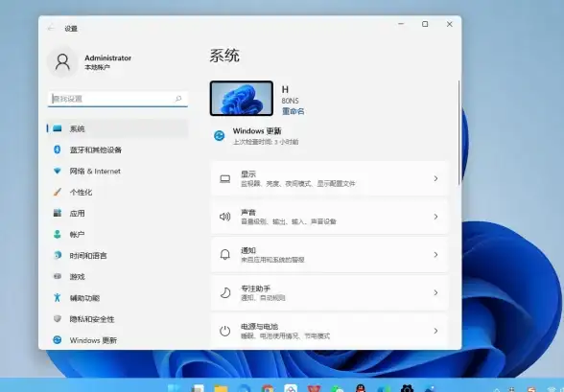Image resolution: width=564 pixels, height=392 pixels.
Task: Click the device name "H"
Action: [x=285, y=89]
